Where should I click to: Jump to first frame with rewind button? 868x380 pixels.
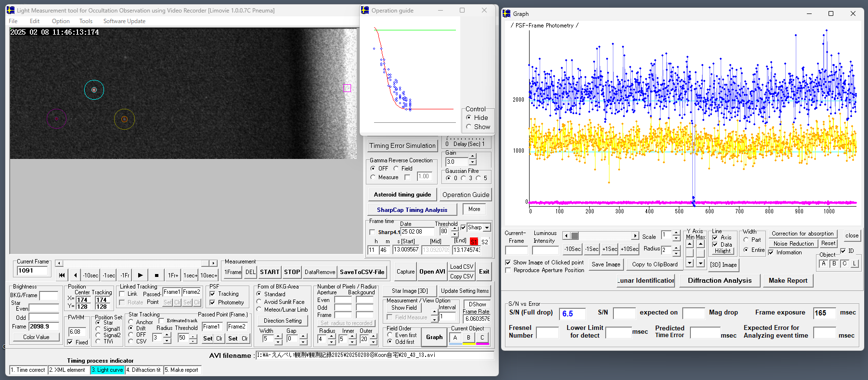[x=62, y=275]
